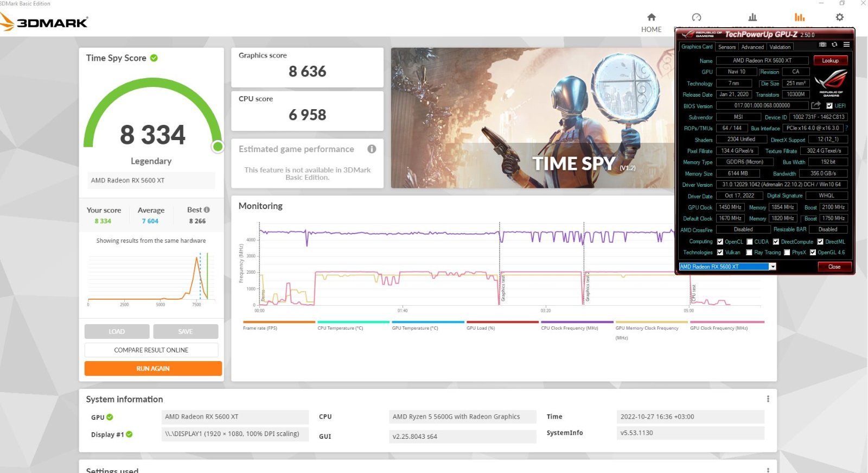Click the 8 636 Graphics score value

tap(308, 71)
